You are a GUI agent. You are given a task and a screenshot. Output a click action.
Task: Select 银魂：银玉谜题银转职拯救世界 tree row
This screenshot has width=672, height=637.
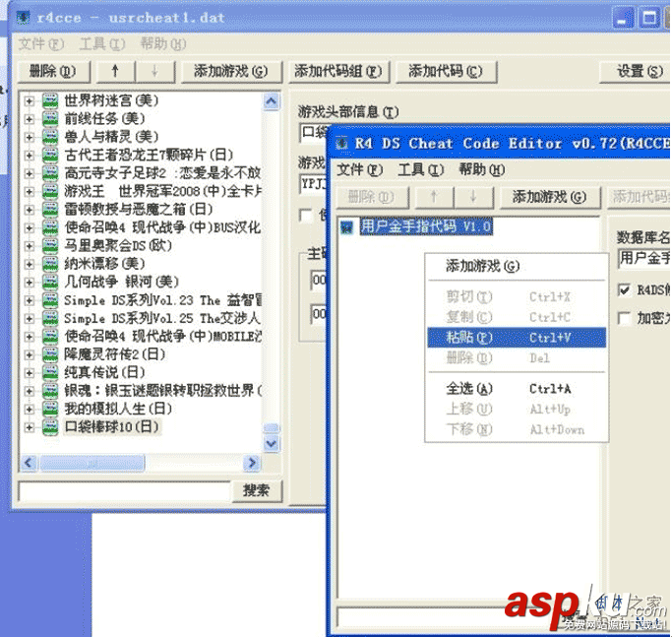(x=163, y=391)
